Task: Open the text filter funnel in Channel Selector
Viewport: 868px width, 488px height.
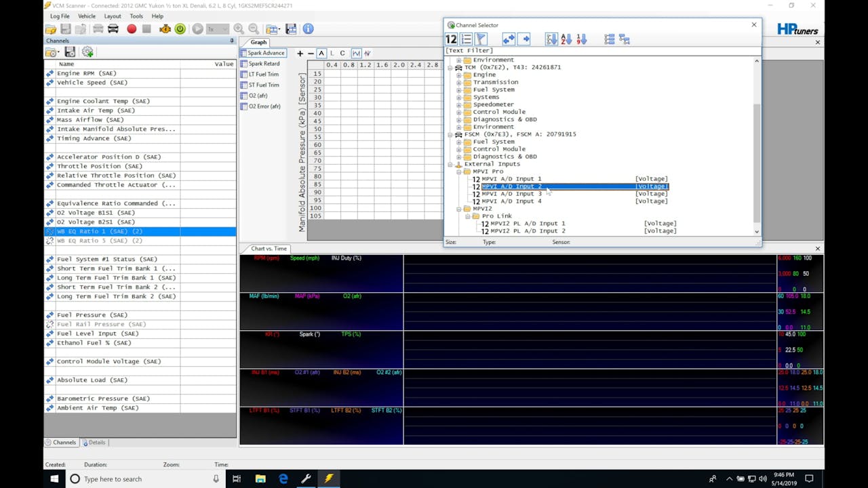Action: 479,39
